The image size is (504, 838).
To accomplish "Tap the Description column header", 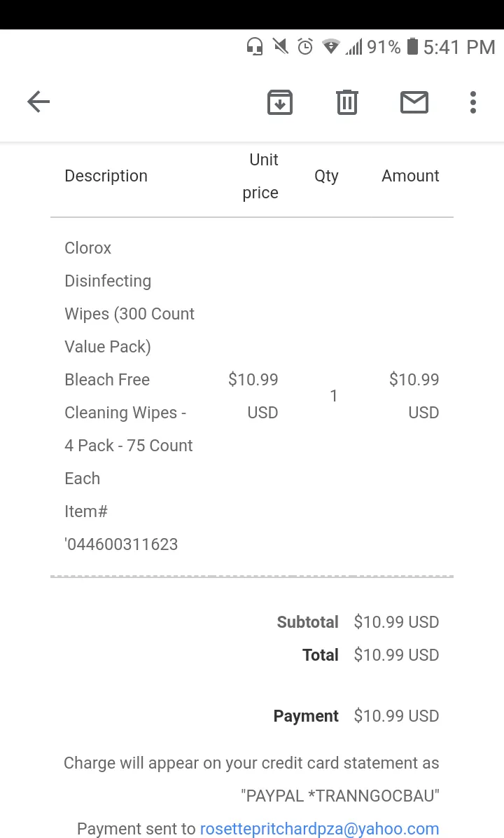I will (x=106, y=176).
